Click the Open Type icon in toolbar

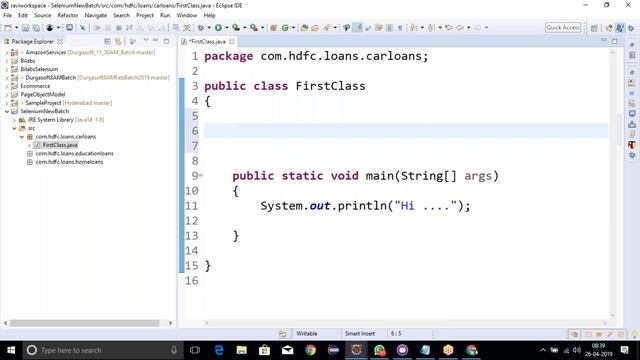(304, 28)
